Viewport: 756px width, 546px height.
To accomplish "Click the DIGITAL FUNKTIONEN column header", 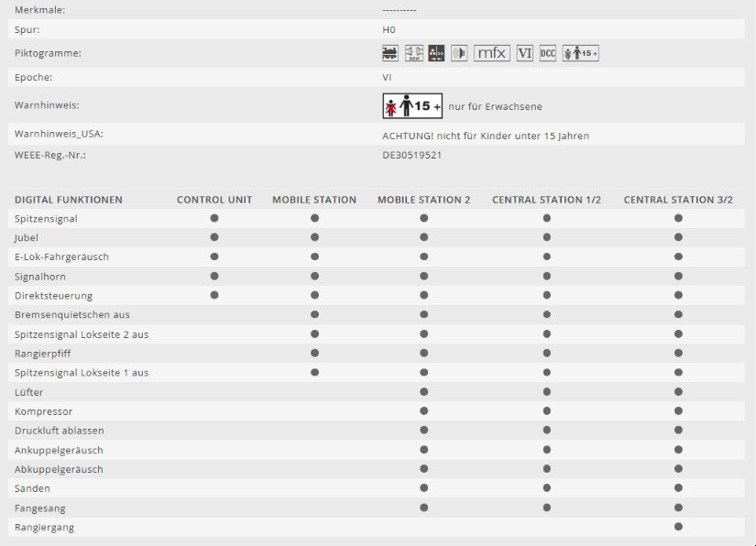I will click(x=69, y=200).
